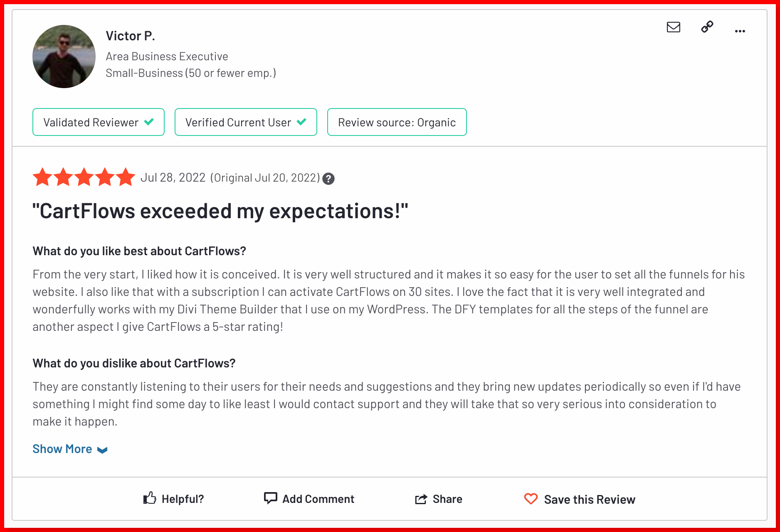Image resolution: width=780 pixels, height=532 pixels.
Task: Click the Share arrow icon
Action: tap(421, 499)
